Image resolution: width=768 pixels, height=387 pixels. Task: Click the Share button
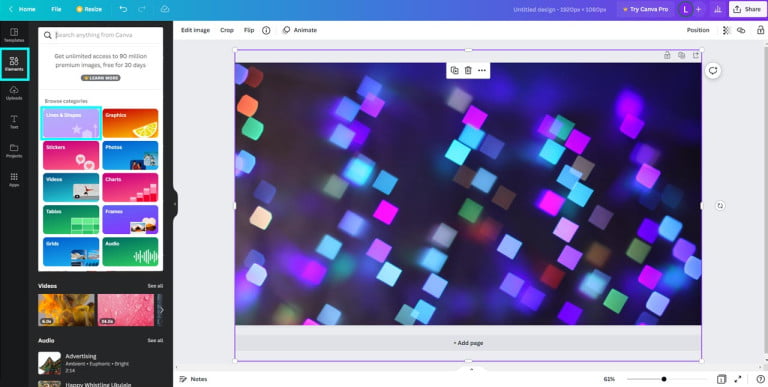tap(747, 9)
